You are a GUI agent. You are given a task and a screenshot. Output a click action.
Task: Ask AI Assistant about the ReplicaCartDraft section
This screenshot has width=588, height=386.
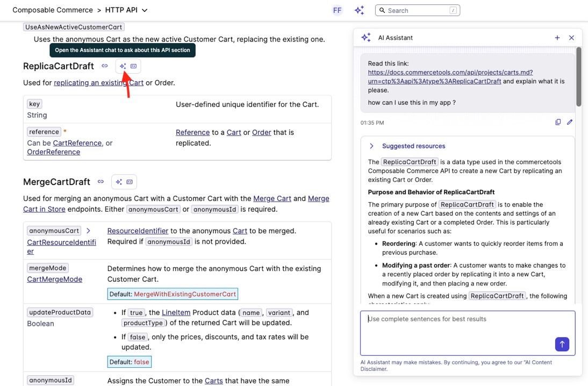[x=123, y=66]
